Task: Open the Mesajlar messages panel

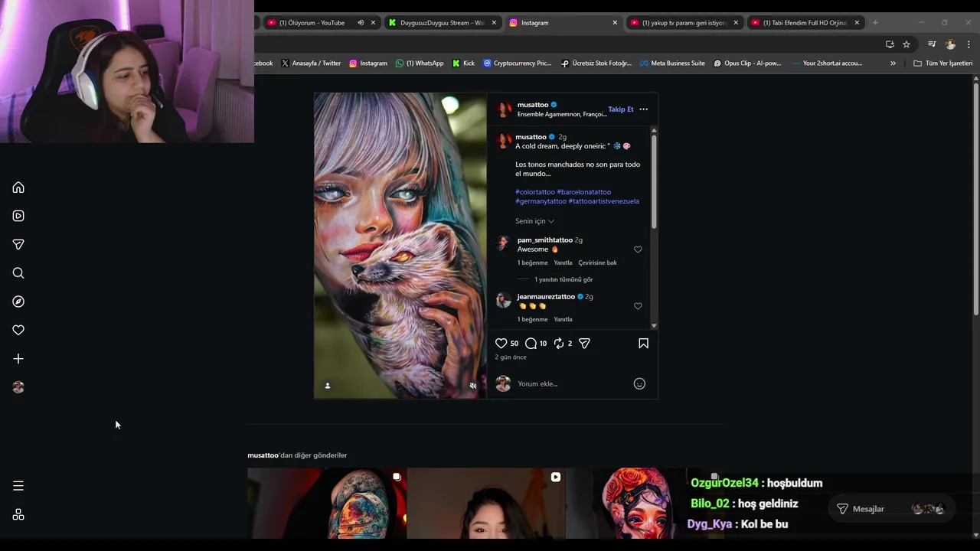Action: [892, 509]
